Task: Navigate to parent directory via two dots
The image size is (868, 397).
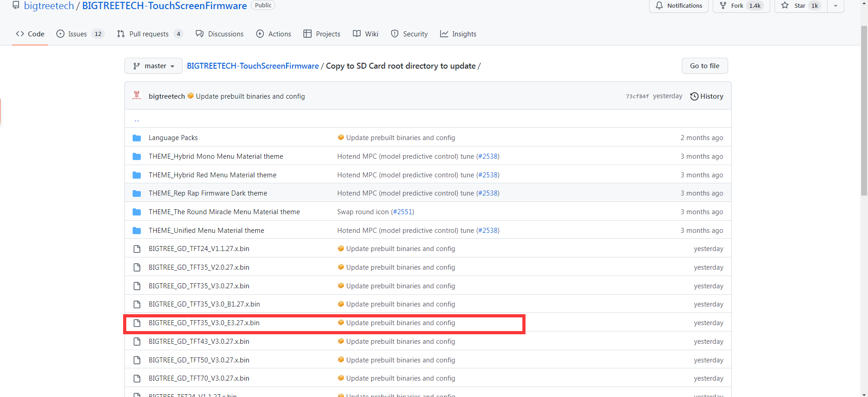Action: [137, 120]
